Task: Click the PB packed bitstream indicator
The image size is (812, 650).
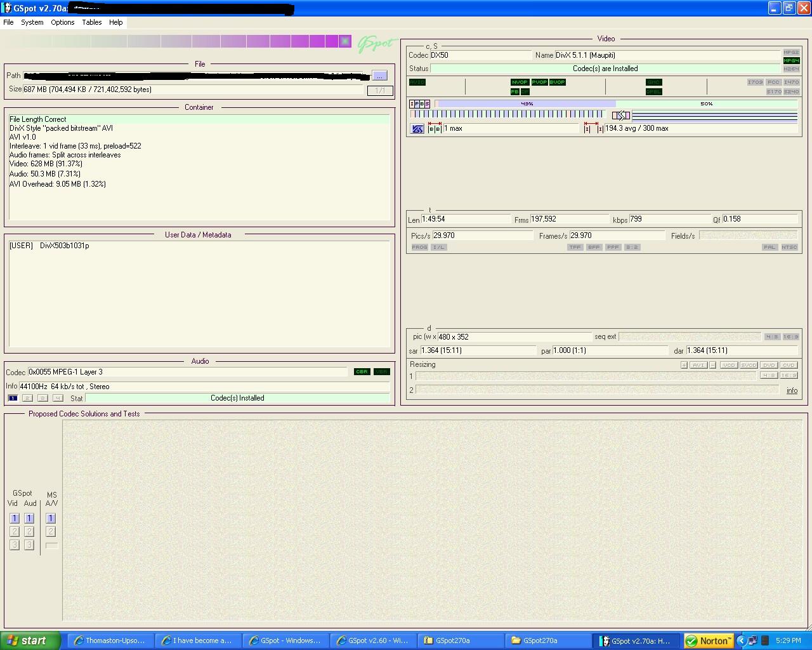Action: pos(515,92)
